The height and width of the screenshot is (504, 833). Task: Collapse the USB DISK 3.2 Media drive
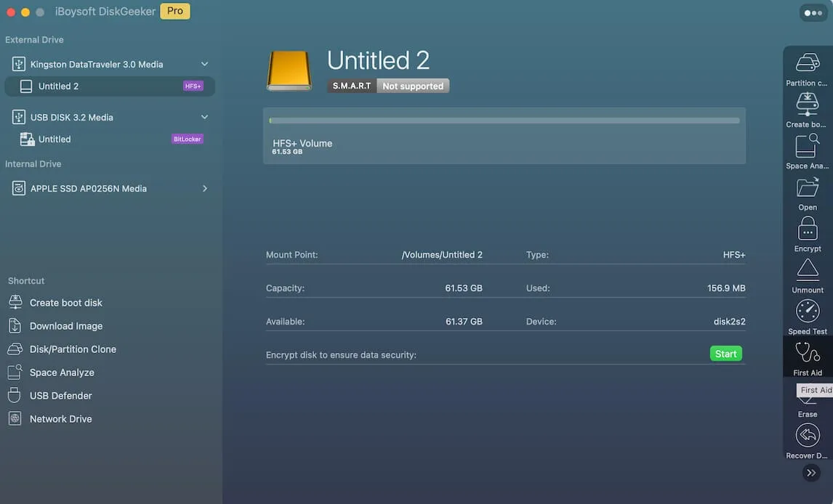pyautogui.click(x=204, y=117)
